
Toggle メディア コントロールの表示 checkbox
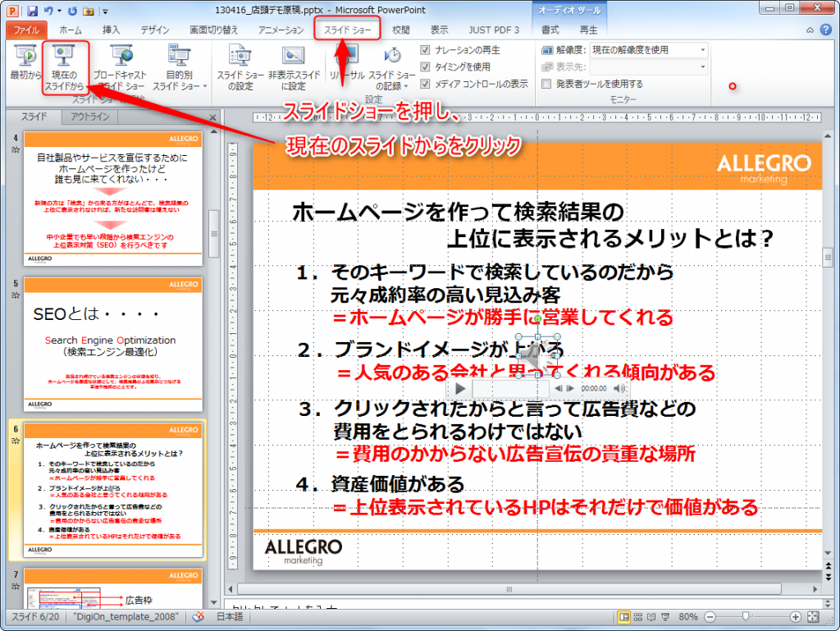426,84
